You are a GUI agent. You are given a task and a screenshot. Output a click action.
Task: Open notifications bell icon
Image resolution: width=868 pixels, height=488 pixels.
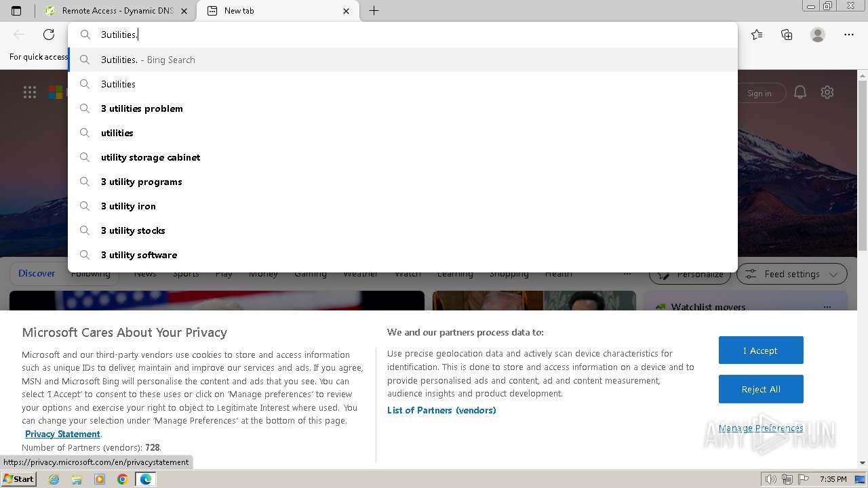tap(800, 92)
